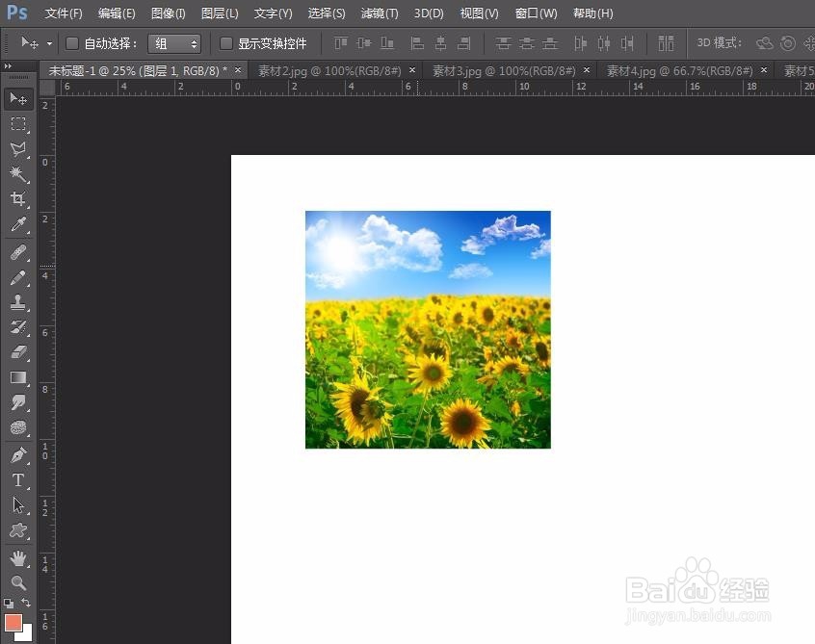Screen dimensions: 815x644
Task: Open the 选择(S) menu
Action: 327,13
